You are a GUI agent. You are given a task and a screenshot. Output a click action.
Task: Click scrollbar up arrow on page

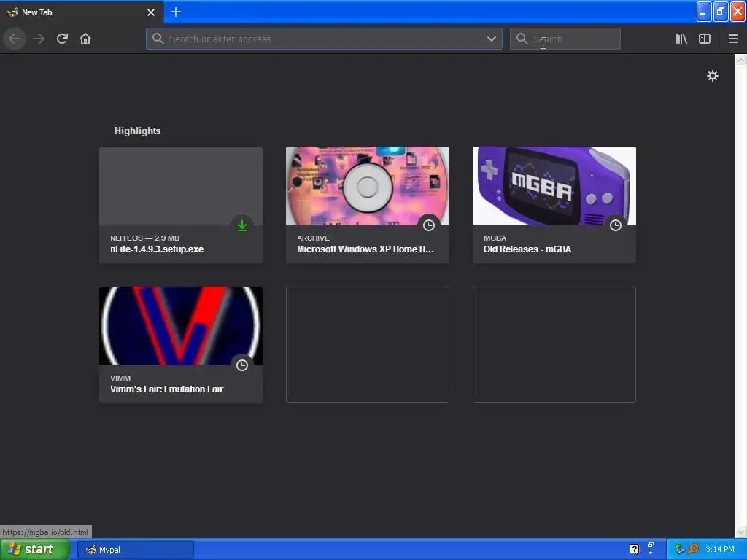740,60
